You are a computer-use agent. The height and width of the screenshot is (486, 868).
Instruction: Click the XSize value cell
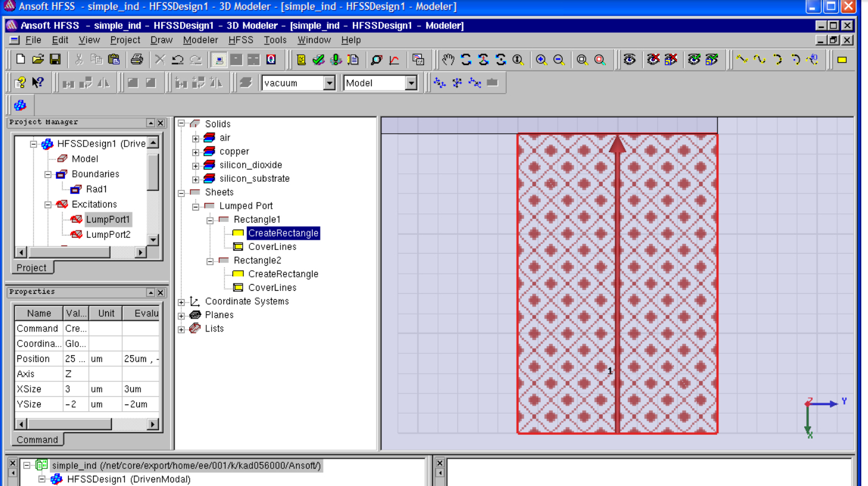click(x=76, y=389)
